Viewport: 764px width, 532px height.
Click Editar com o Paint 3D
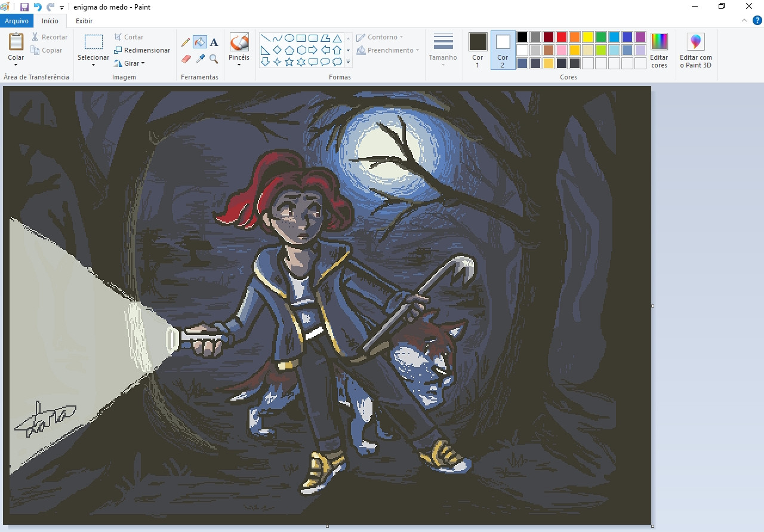(696, 51)
